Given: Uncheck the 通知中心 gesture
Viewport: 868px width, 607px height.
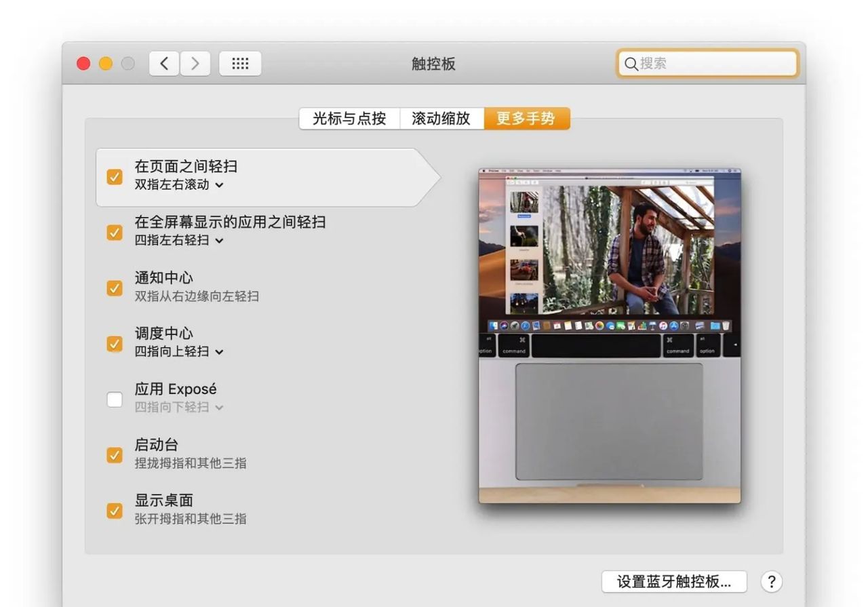Looking at the screenshot, I should [x=114, y=288].
